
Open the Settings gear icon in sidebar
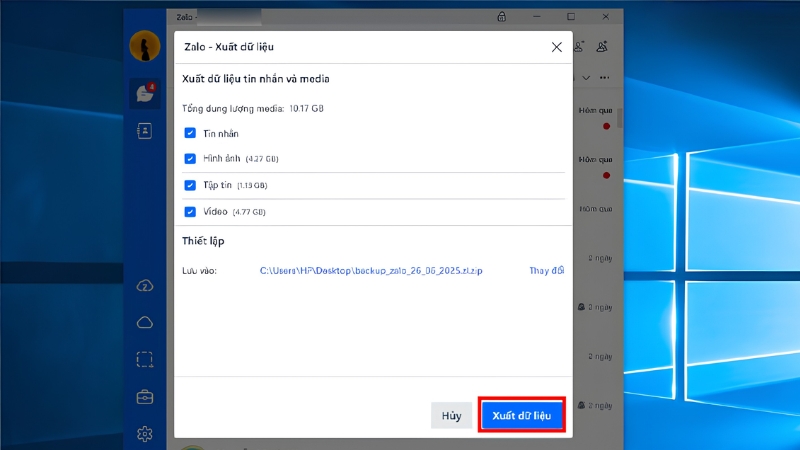coord(145,434)
